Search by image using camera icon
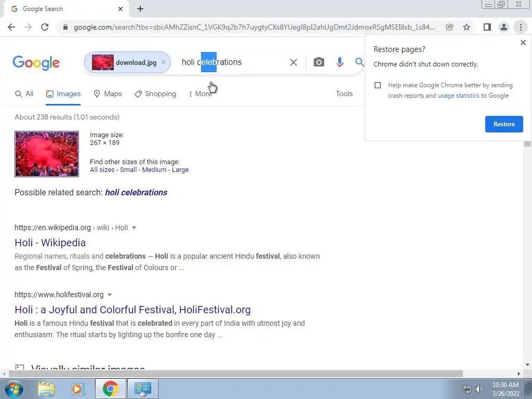Screen dimensions: 532x399 click(318, 62)
